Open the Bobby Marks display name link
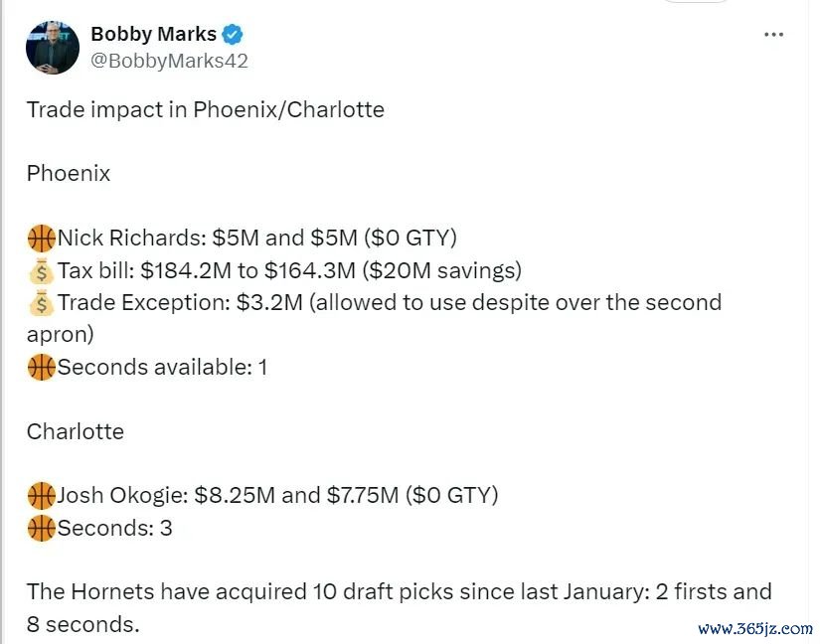 coord(153,34)
